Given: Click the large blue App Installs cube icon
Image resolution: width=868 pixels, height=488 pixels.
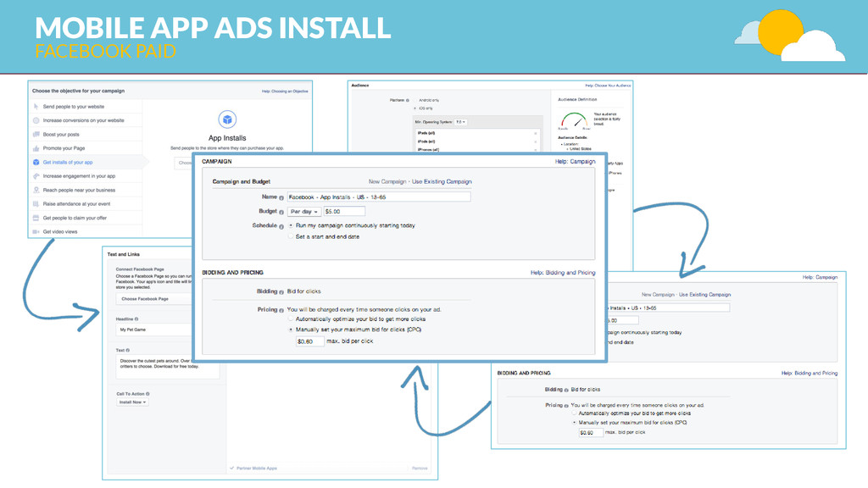Looking at the screenshot, I should point(227,119).
